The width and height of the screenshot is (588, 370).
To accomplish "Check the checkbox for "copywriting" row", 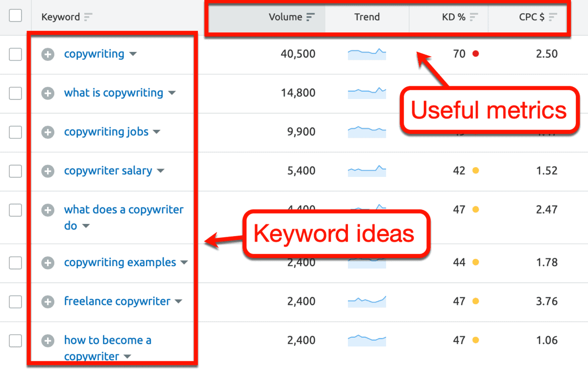I will [x=15, y=54].
